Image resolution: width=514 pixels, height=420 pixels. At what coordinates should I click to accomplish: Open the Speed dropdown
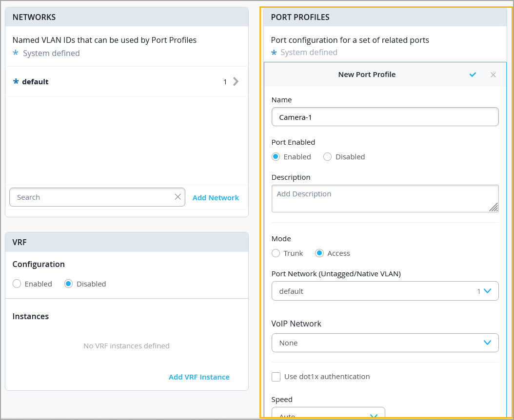pyautogui.click(x=328, y=415)
